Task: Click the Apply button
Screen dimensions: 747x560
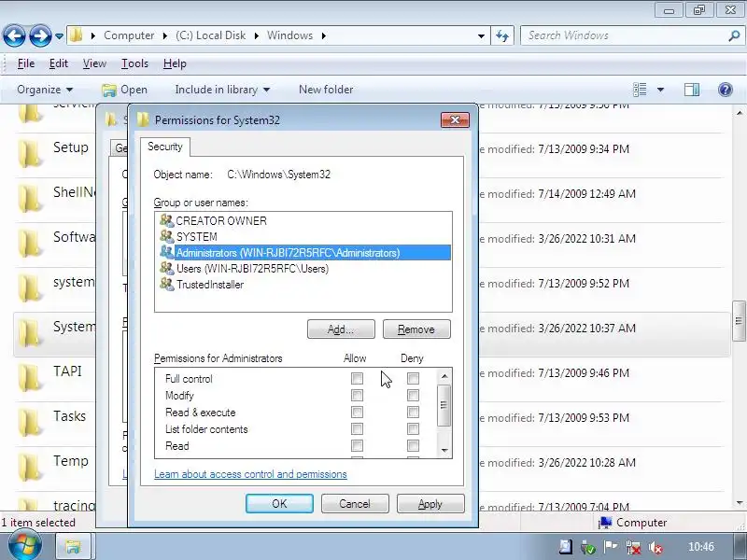Action: (430, 504)
